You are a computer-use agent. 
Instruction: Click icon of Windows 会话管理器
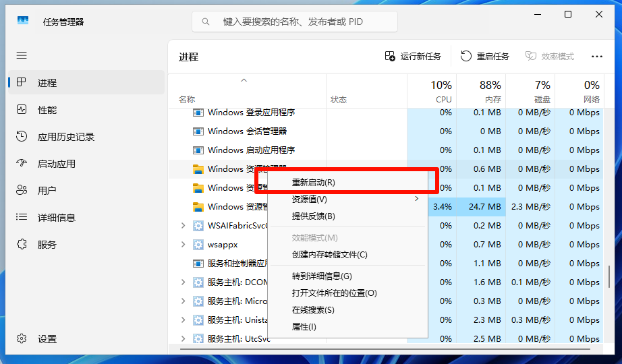coord(198,131)
